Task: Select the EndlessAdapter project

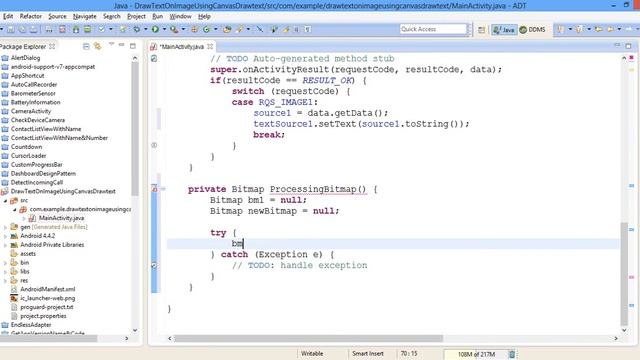Action: (31, 325)
